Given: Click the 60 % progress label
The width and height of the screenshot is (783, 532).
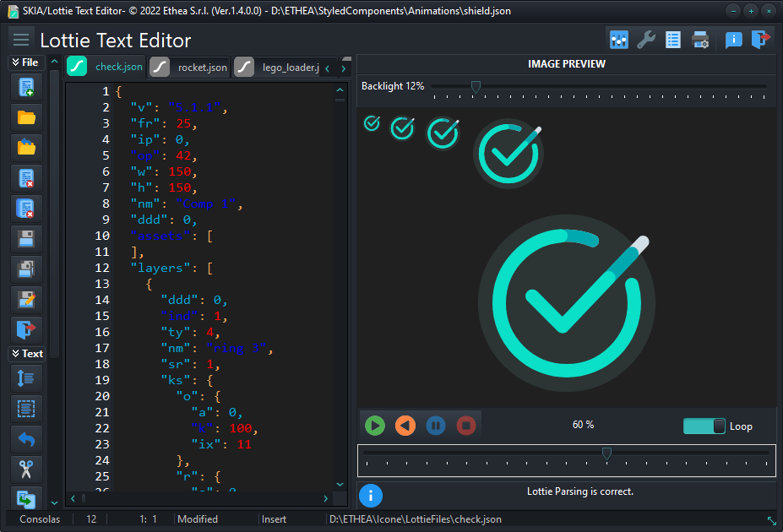Looking at the screenshot, I should (584, 425).
